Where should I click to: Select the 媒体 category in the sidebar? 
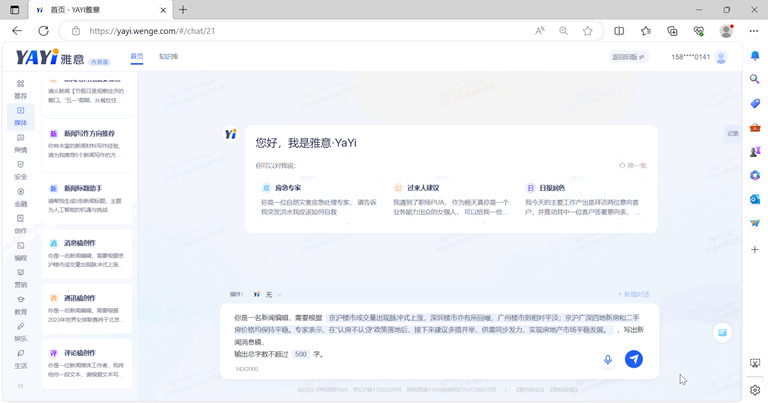point(21,117)
